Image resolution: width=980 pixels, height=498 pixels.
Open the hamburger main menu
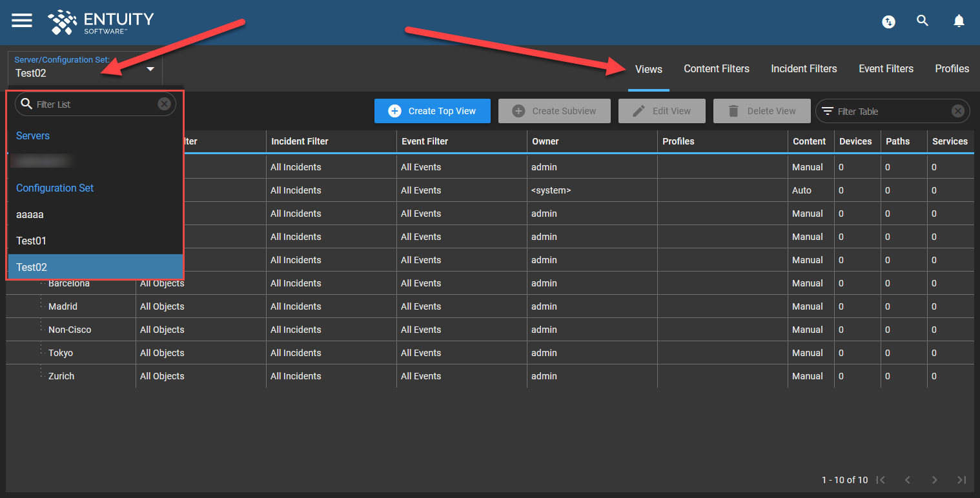tap(22, 21)
